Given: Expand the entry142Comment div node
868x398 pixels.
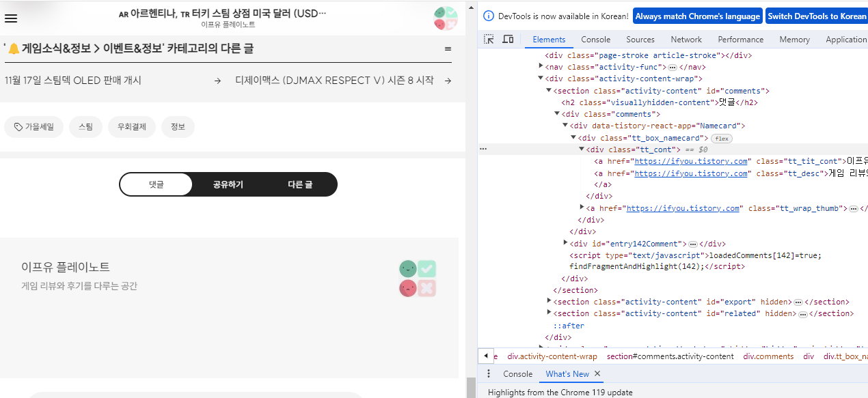Looking at the screenshot, I should (x=565, y=243).
